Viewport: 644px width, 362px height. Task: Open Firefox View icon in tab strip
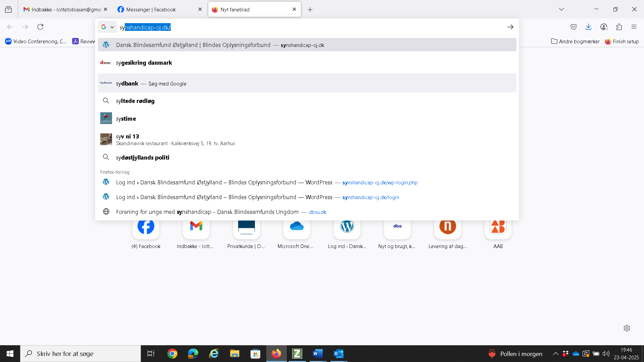click(x=8, y=9)
